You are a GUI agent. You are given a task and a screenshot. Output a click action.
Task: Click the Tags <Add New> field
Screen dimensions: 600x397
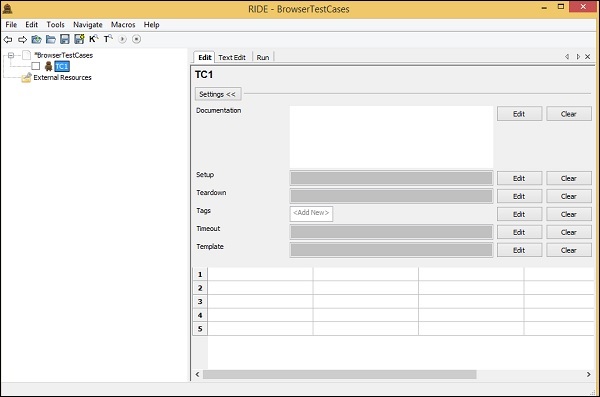[x=311, y=214]
